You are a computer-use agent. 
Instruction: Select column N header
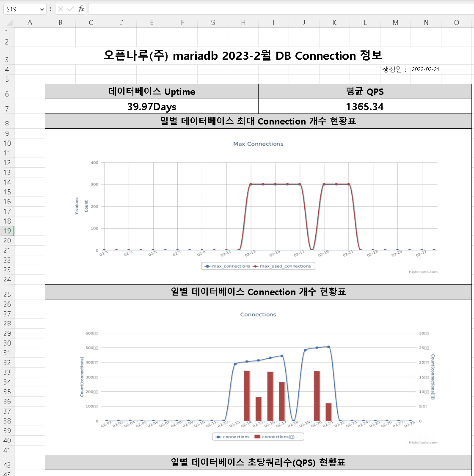[x=426, y=22]
